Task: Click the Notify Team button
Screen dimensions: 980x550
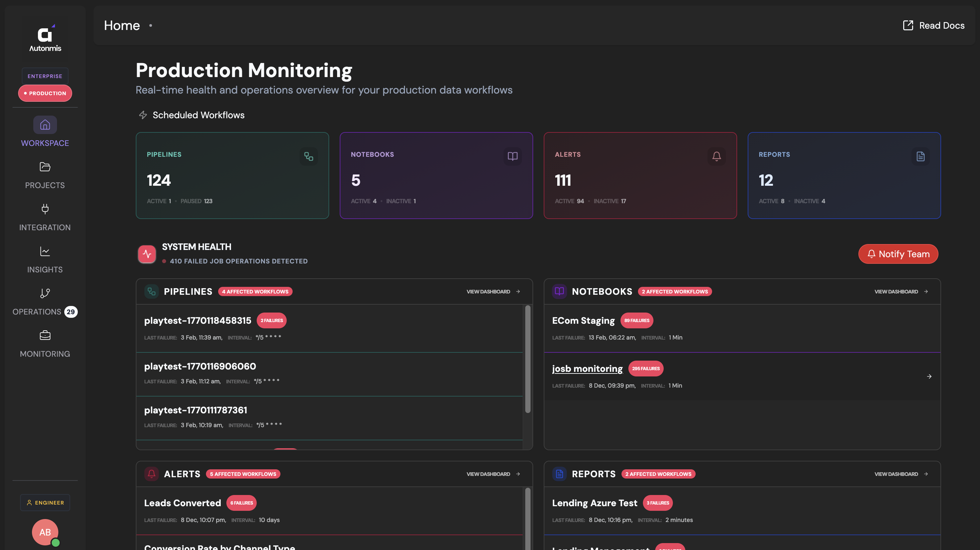Action: [898, 254]
